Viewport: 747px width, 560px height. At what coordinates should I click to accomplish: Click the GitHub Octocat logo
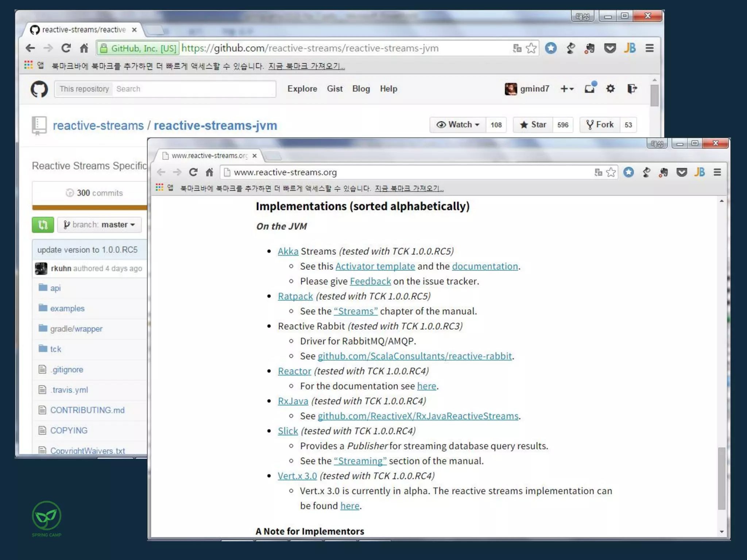39,89
